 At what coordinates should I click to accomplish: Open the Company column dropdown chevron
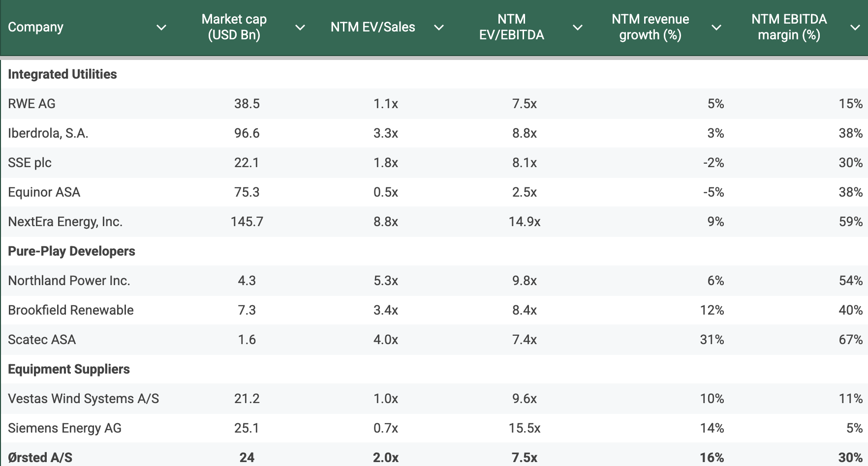coord(161,28)
